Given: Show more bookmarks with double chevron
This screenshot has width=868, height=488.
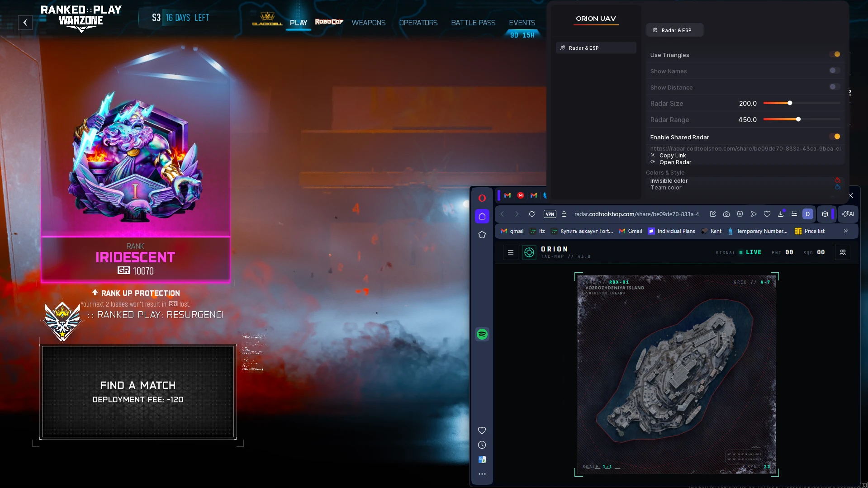Looking at the screenshot, I should 846,231.
